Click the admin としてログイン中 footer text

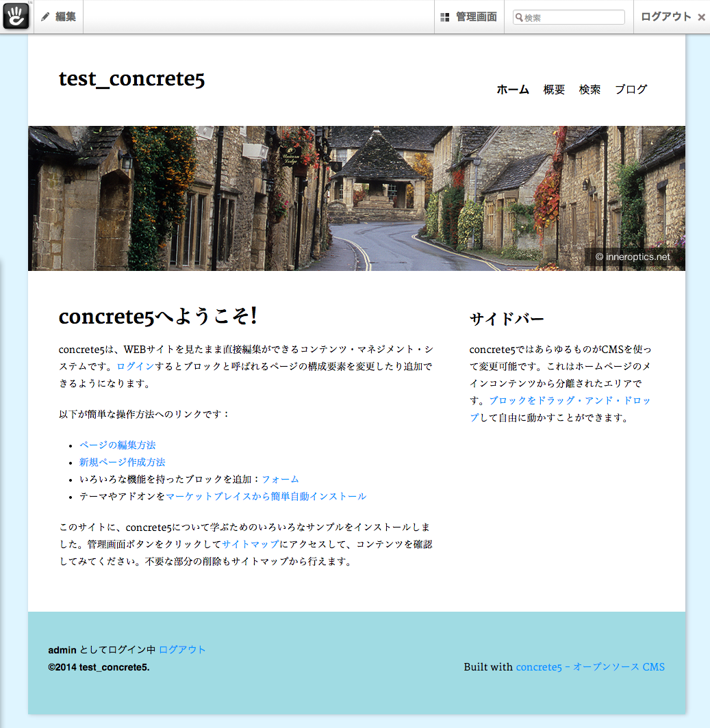(102, 649)
